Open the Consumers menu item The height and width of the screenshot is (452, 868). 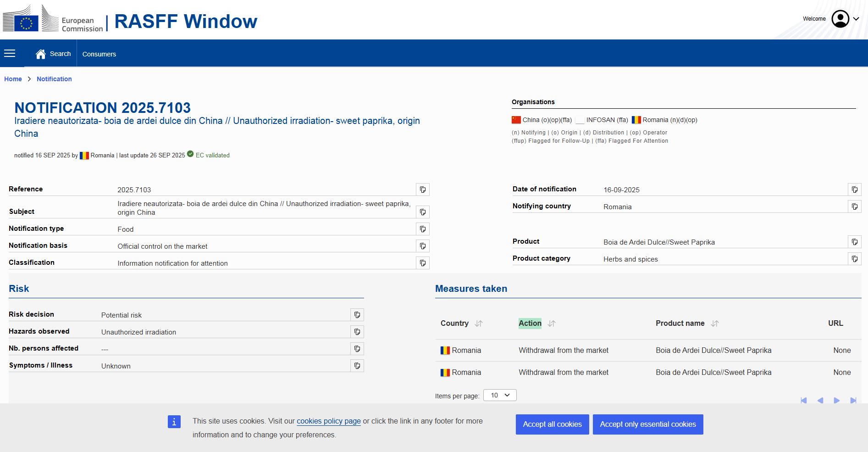coord(99,54)
